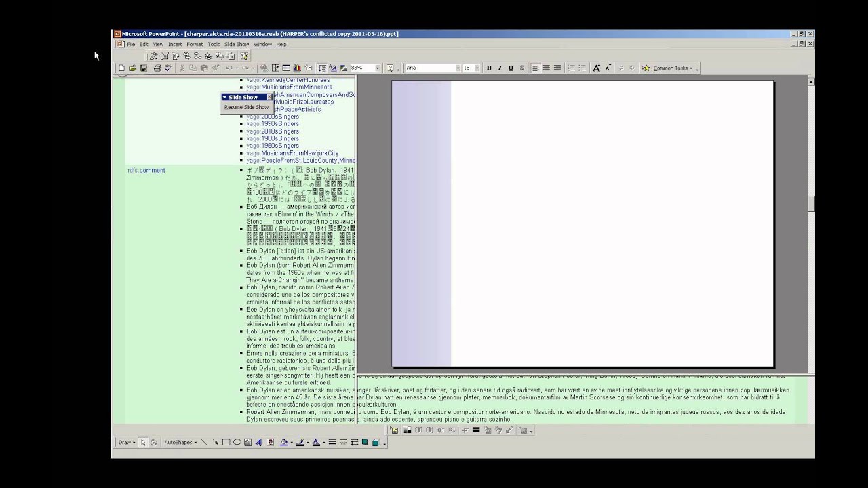Select the Rectangle drawing tool
Viewport: 868px width, 488px height.
[x=226, y=443]
